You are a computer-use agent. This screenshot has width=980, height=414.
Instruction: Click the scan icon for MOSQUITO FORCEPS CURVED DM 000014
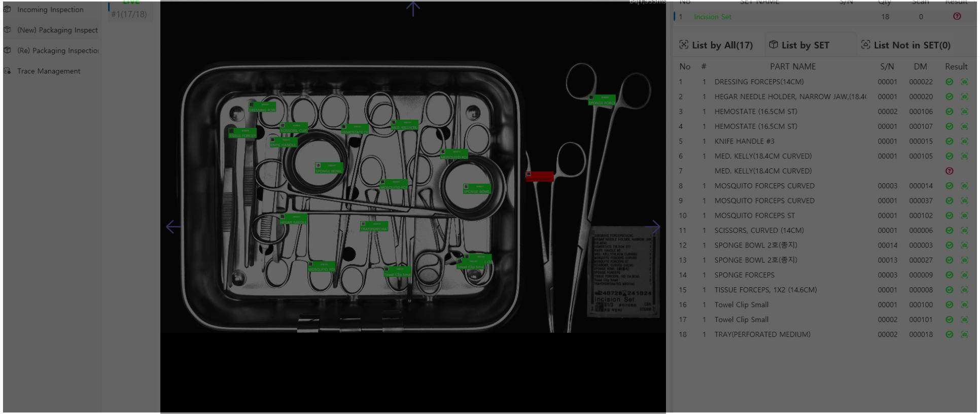964,186
